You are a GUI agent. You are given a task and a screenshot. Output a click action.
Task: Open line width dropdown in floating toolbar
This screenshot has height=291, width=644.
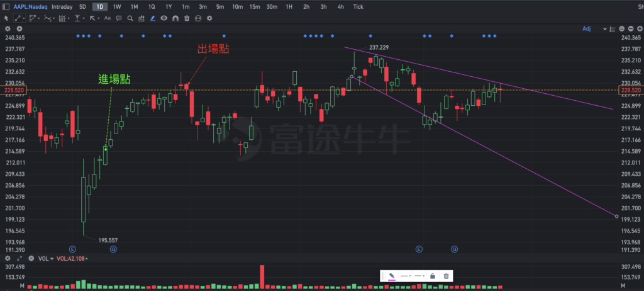coord(419,276)
